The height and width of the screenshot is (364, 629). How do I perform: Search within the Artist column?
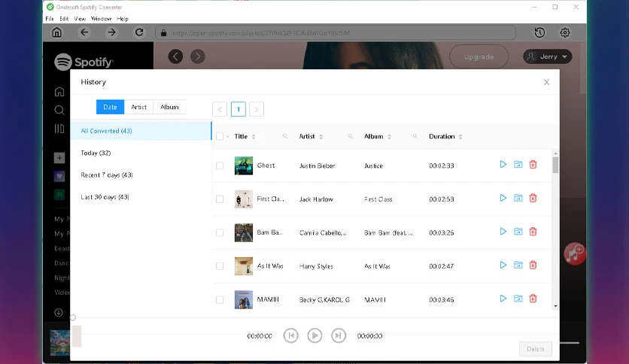pyautogui.click(x=350, y=136)
